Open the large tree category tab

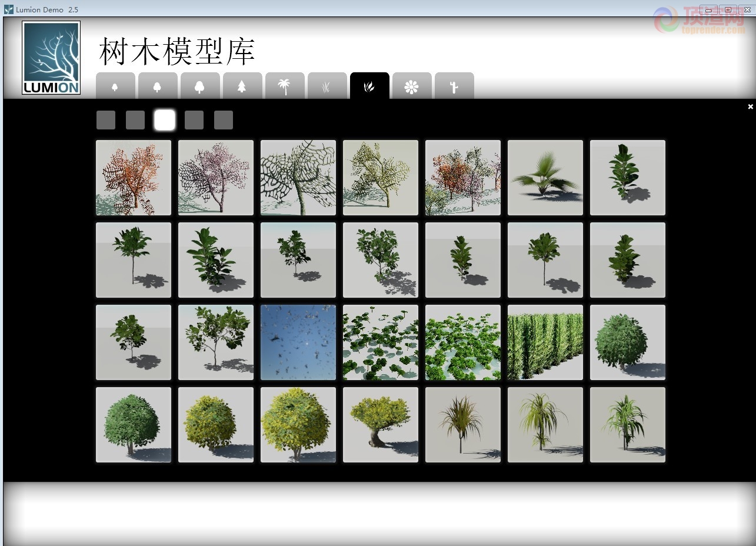pyautogui.click(x=200, y=86)
